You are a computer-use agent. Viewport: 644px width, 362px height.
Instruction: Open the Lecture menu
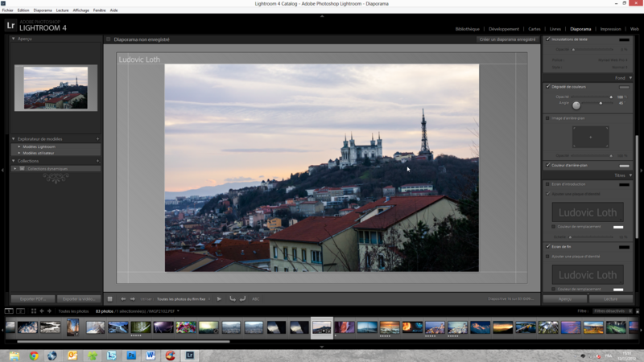[x=62, y=10]
